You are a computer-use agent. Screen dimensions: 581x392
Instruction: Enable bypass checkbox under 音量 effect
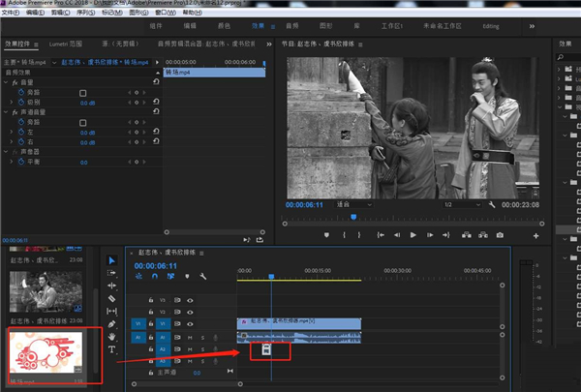point(82,93)
